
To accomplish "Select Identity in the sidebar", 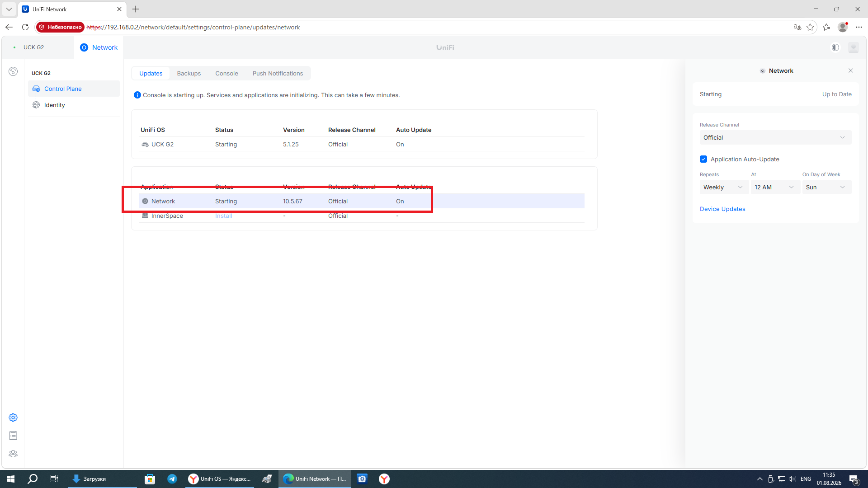I will (x=74, y=105).
